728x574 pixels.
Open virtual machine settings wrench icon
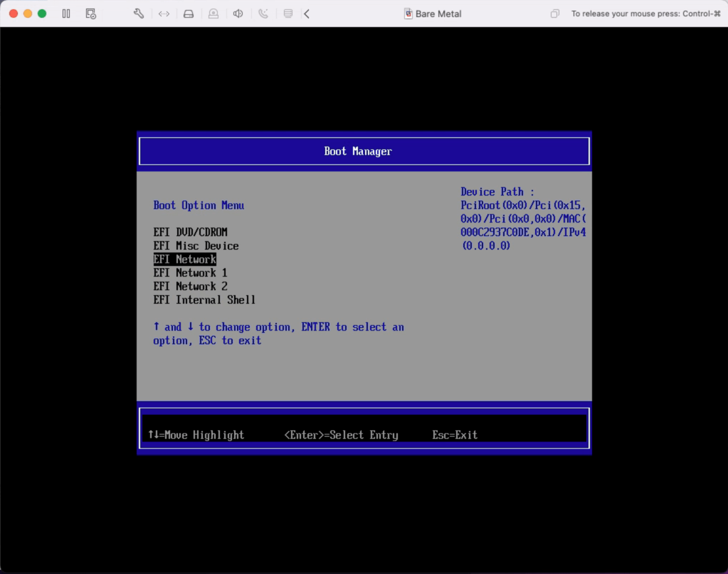138,14
